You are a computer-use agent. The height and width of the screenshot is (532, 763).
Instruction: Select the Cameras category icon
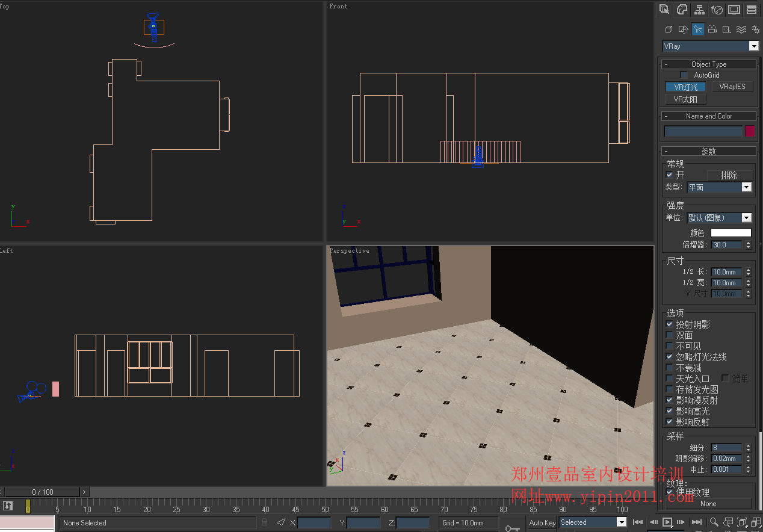coord(712,29)
